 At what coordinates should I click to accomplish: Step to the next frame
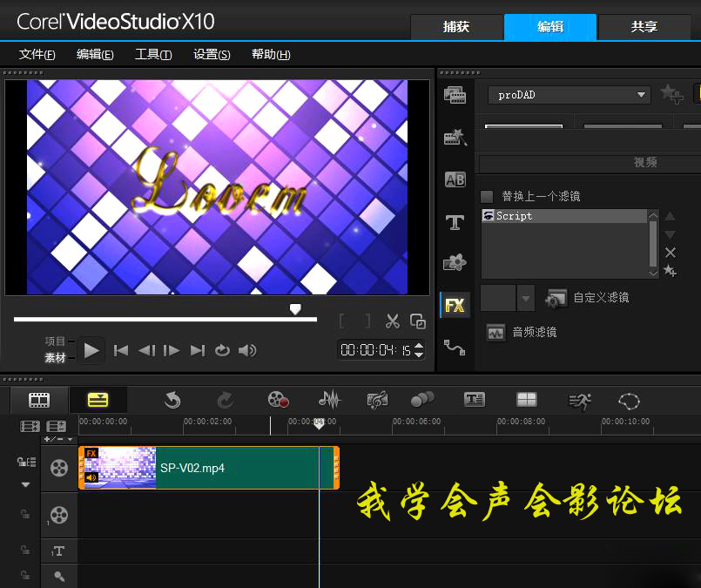tap(172, 350)
